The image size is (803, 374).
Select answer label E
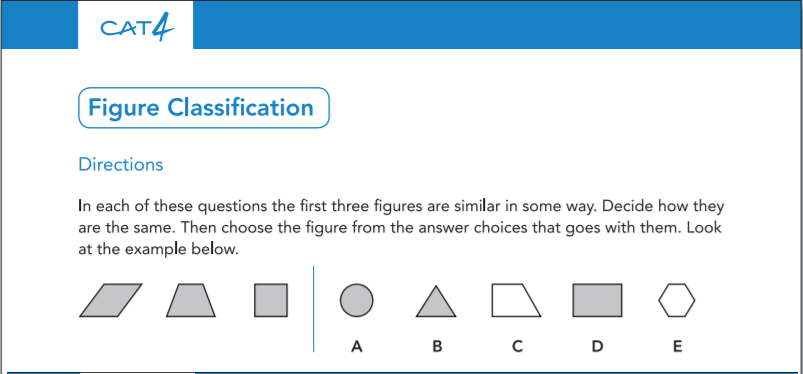coord(677,347)
